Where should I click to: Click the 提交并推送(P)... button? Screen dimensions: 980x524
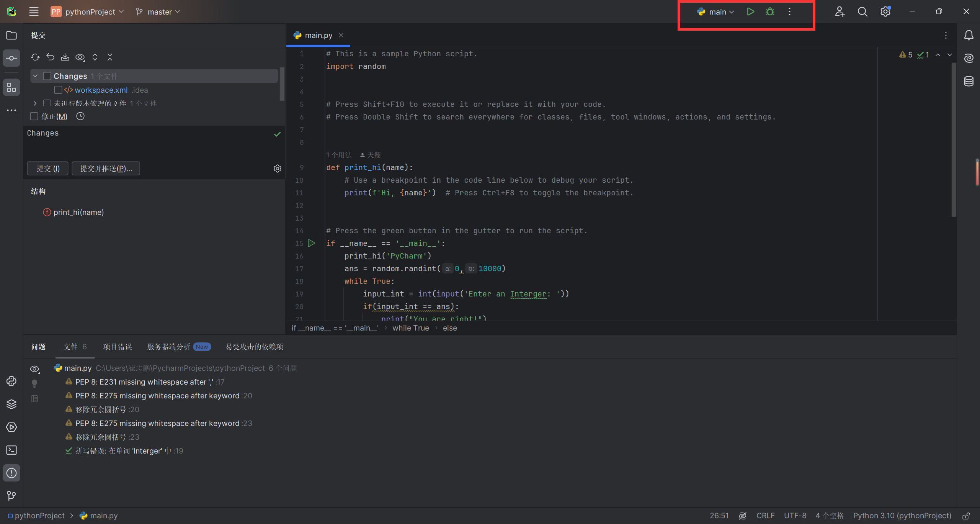(106, 169)
